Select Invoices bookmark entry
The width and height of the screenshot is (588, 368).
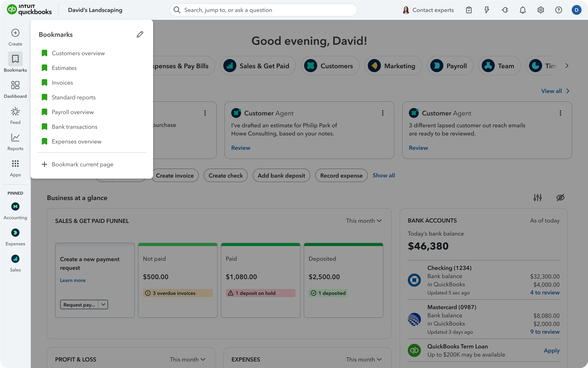(62, 83)
